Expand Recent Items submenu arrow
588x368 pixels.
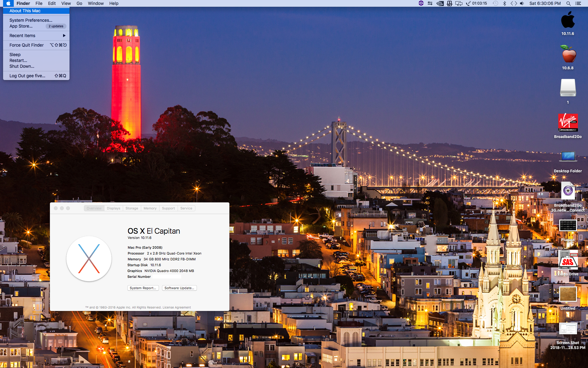coord(64,36)
